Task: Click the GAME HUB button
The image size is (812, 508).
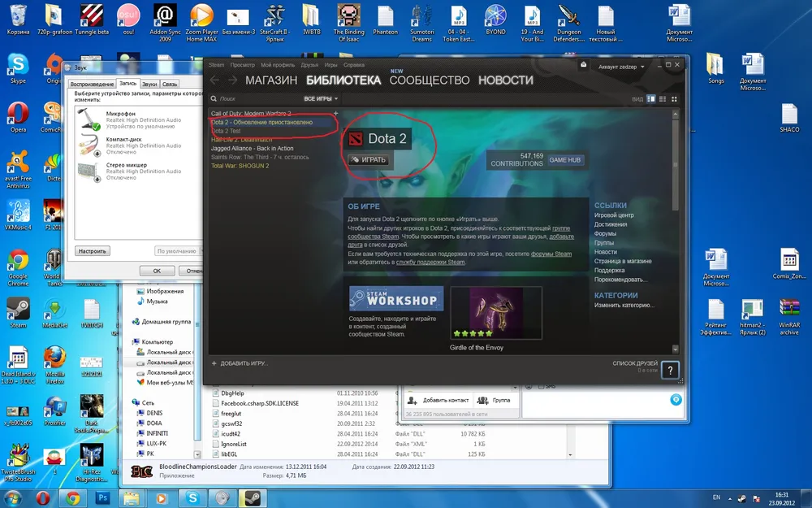Action: click(x=565, y=160)
